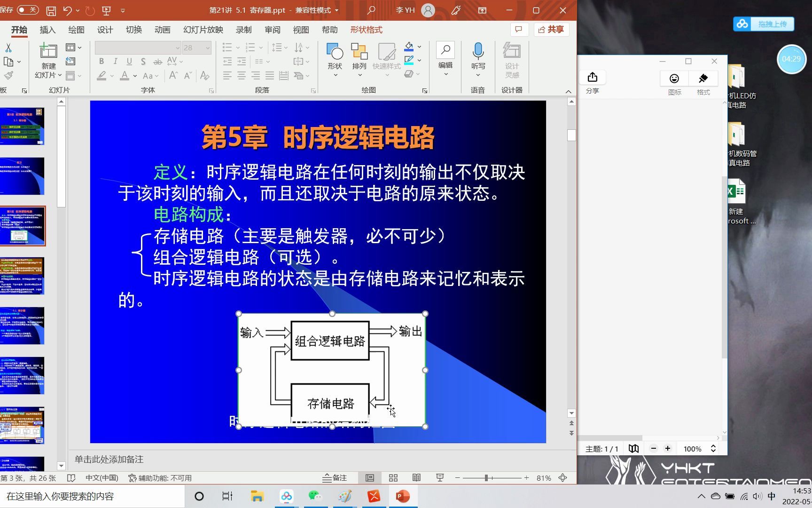
Task: Click the Shape Outline pen icon
Action: [409, 60]
